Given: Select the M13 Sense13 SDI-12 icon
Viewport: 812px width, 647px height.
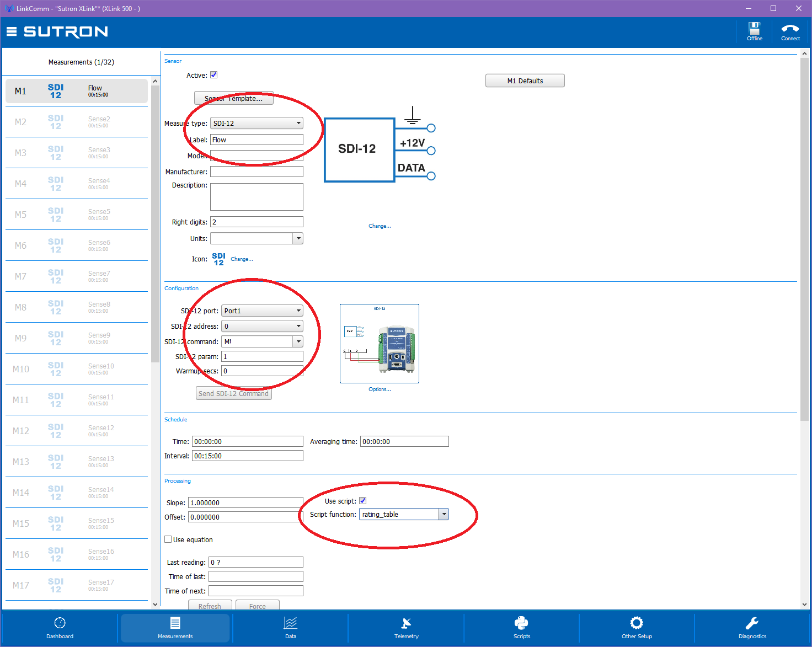Looking at the screenshot, I should [x=56, y=462].
